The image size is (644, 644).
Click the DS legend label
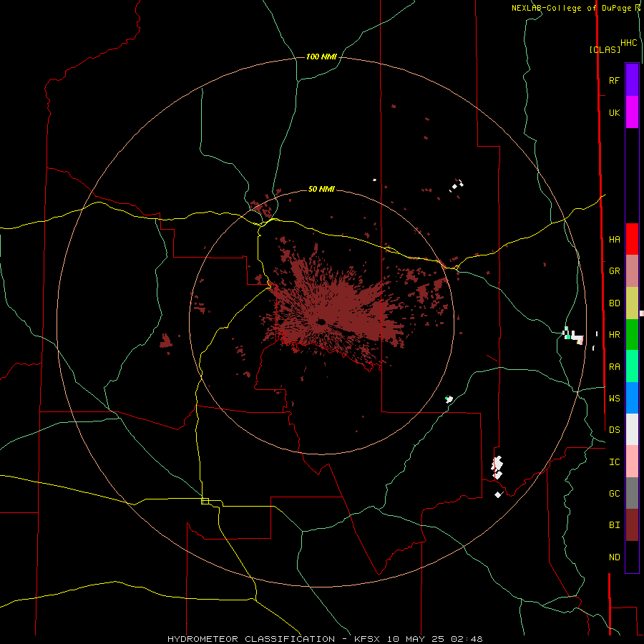(x=614, y=429)
